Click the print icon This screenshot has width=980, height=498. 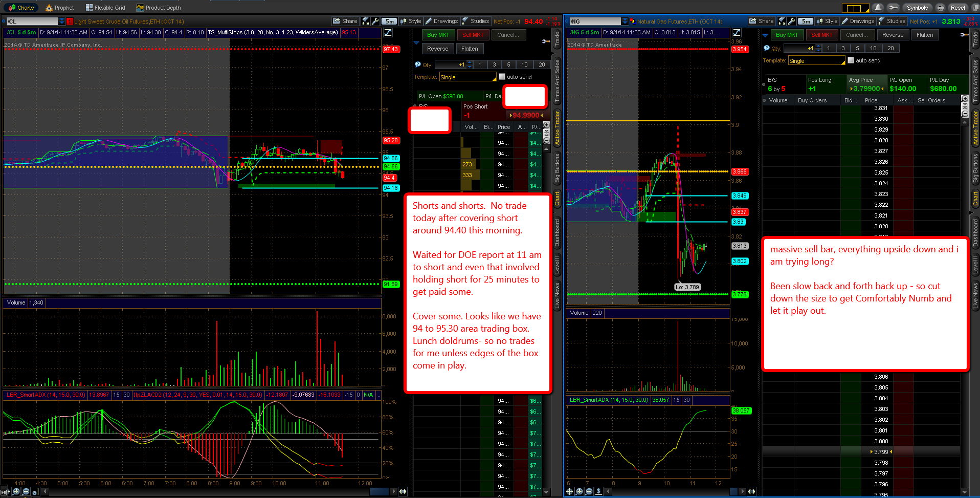[x=941, y=8]
